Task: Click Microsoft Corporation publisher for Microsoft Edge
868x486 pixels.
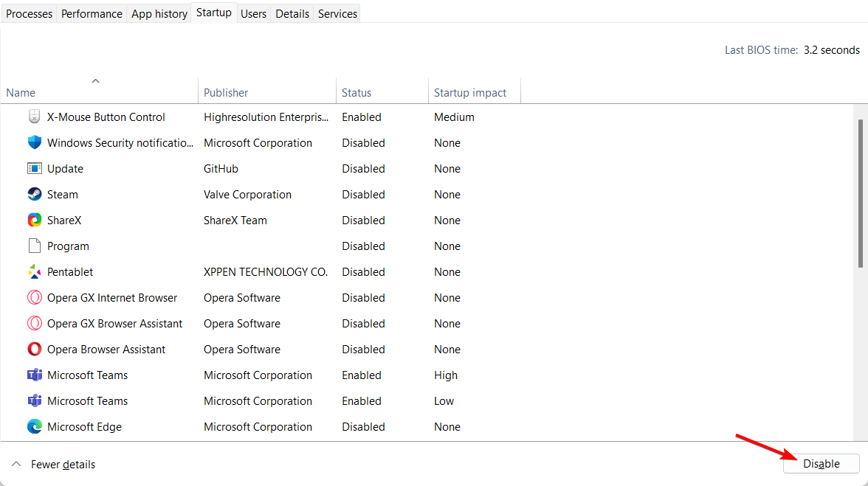Action: click(x=258, y=427)
